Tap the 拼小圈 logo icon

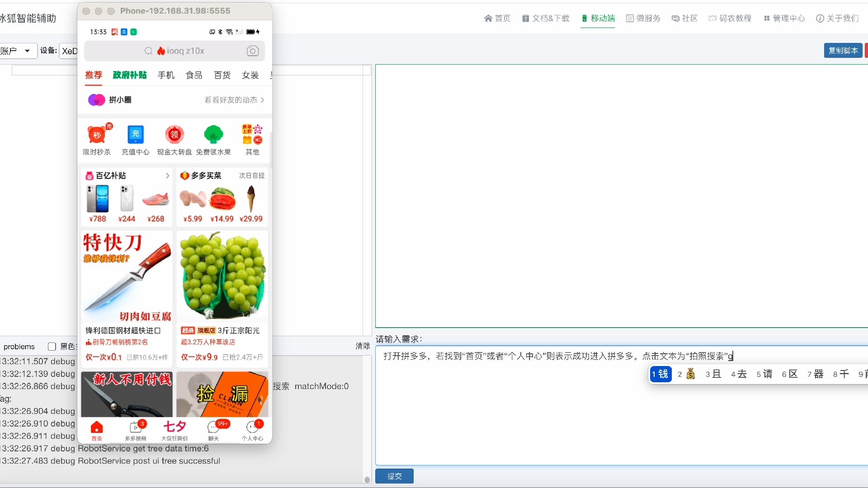tap(96, 100)
